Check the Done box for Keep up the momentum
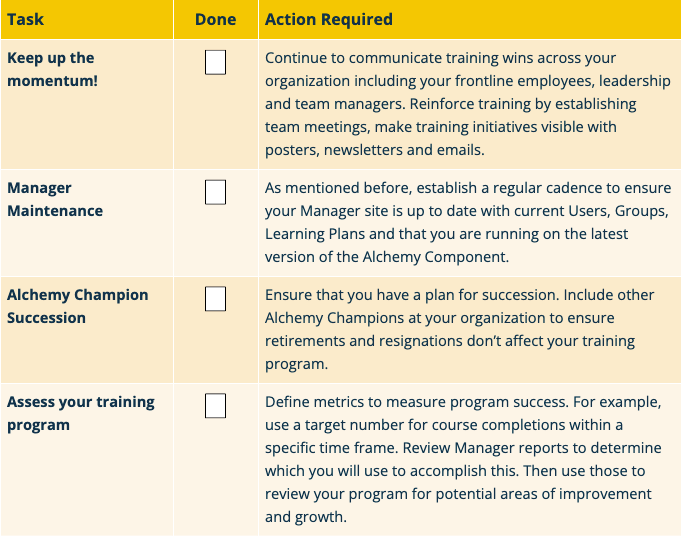The image size is (681, 537). pyautogui.click(x=215, y=63)
